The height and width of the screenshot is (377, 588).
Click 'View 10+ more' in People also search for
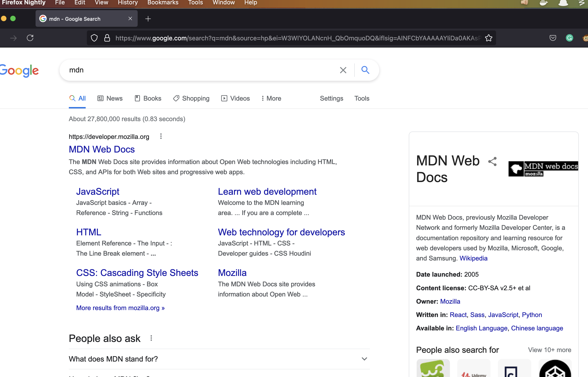coord(549,350)
